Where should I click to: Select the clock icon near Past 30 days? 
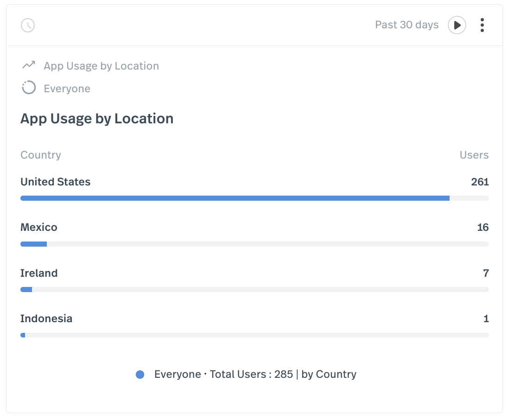(28, 25)
